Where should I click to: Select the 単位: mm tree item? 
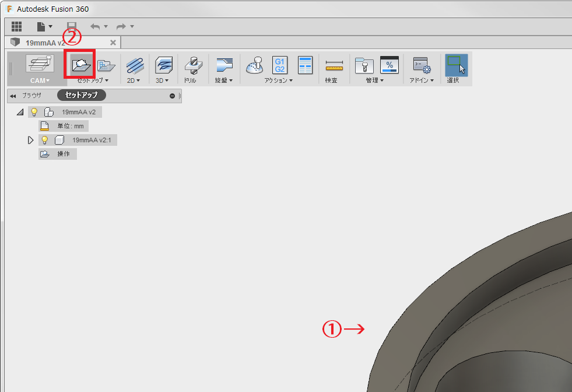71,126
